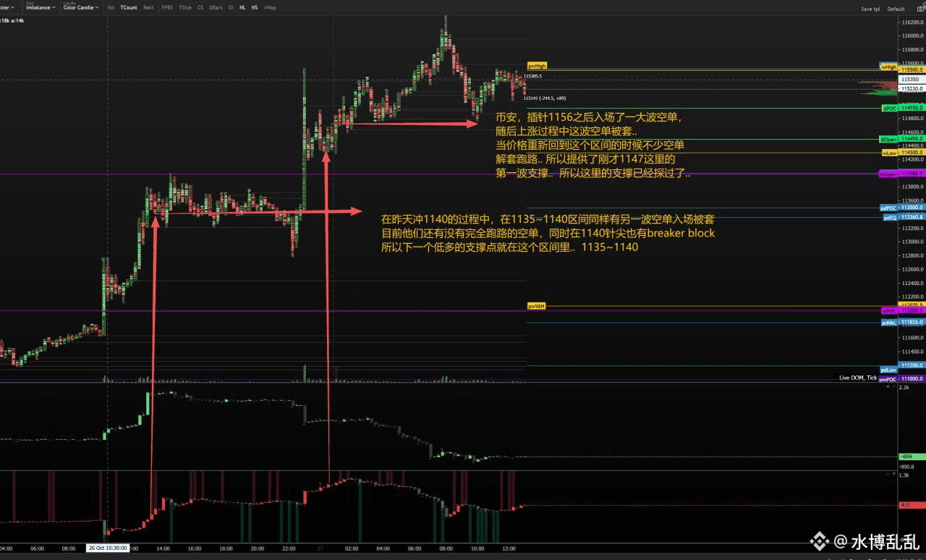Select the pdEQ 113360.8 price label

click(904, 218)
